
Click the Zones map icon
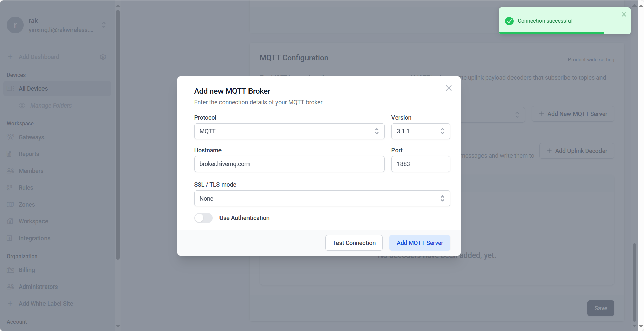(x=10, y=205)
